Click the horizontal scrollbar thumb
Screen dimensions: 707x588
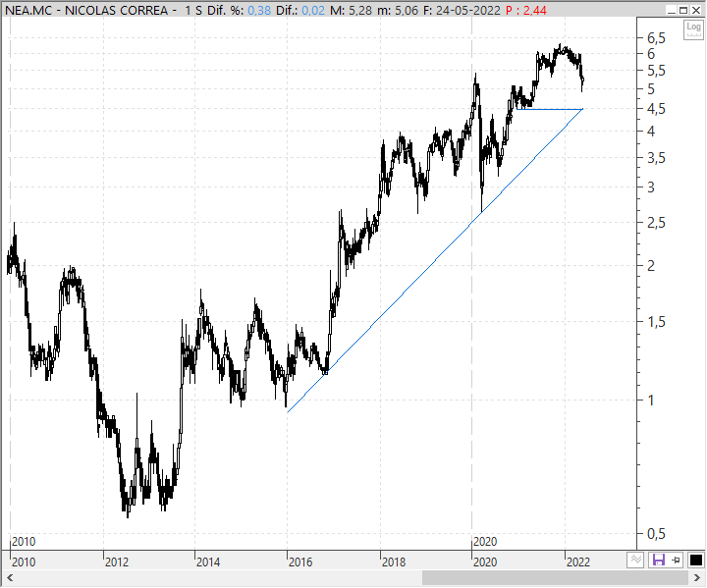click(555, 577)
